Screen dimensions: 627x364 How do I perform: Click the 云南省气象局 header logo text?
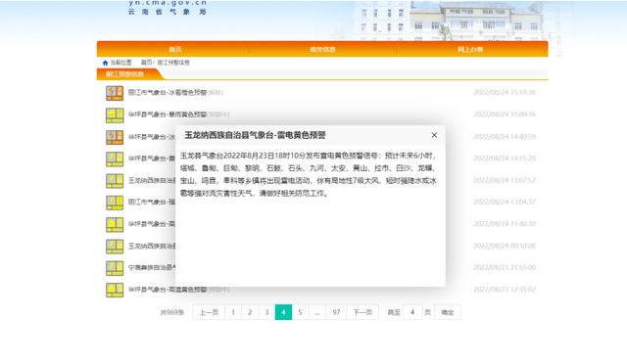[x=168, y=12]
